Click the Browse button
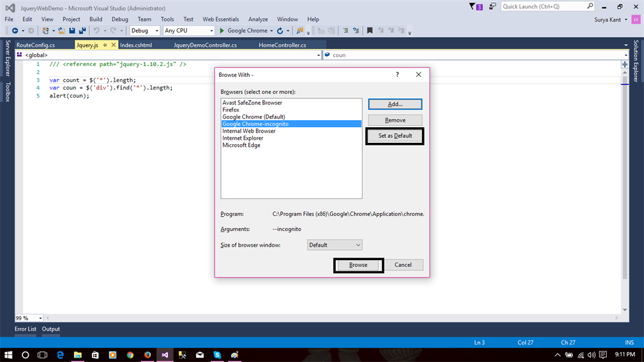This screenshot has height=362, width=644. 358,265
